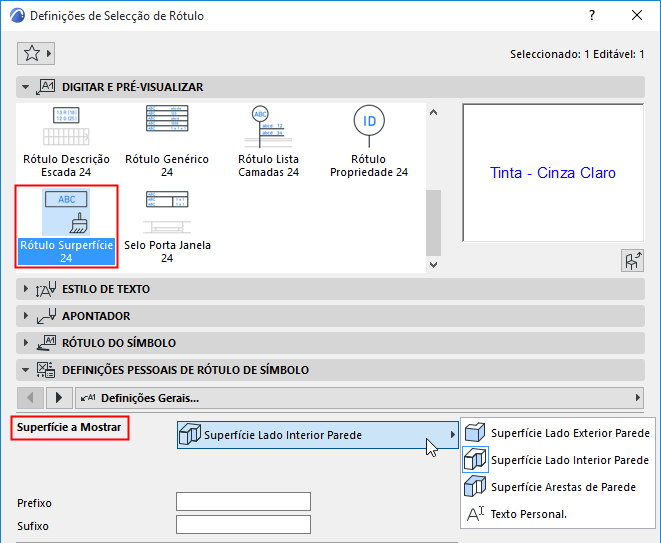Open the Definições Gerais page dropdown
The image size is (661, 543).
(x=359, y=398)
